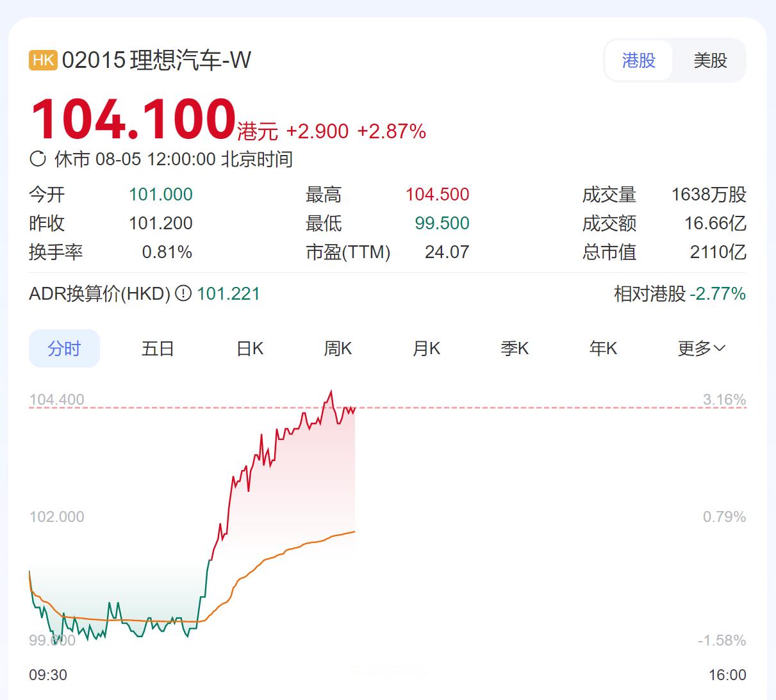Select the 日K chart tab

250,348
